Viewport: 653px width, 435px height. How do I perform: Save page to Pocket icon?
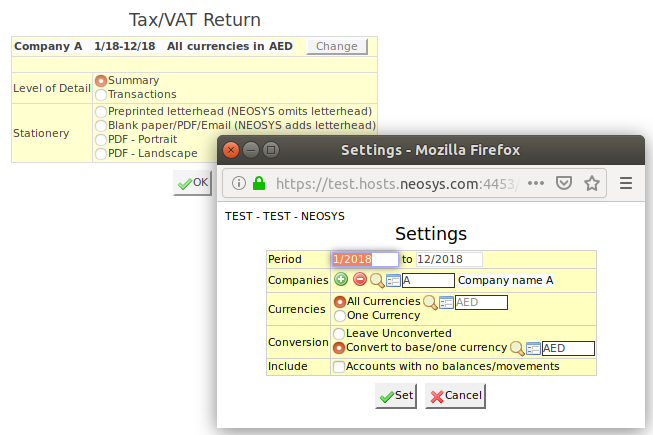563,183
